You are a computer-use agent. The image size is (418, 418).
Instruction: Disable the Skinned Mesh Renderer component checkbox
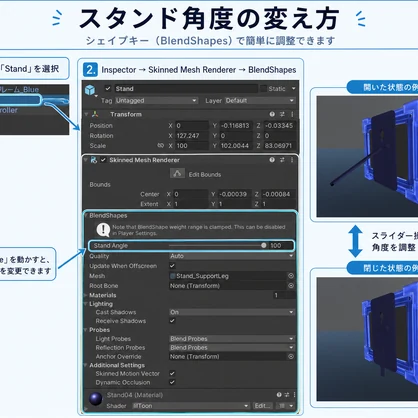pos(103,160)
